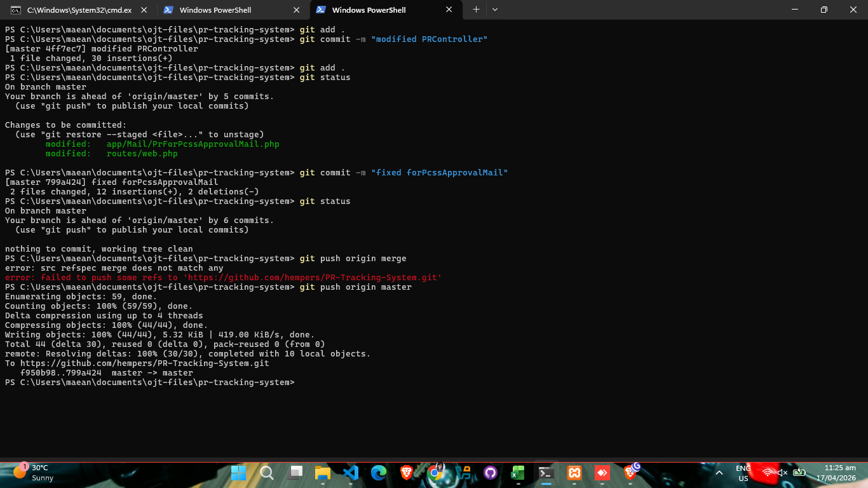This screenshot has width=868, height=488.
Task: Launch File Explorer from the taskbar
Action: [x=323, y=473]
